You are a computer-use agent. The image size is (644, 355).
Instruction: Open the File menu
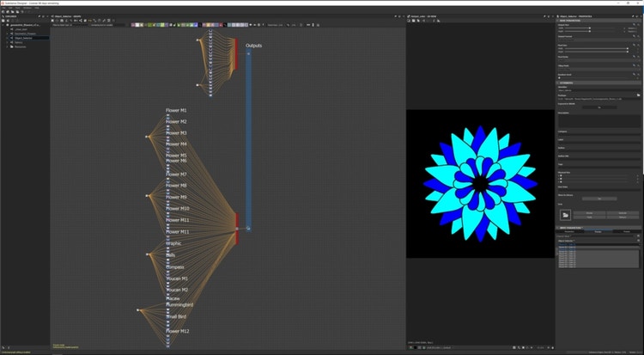4,8
